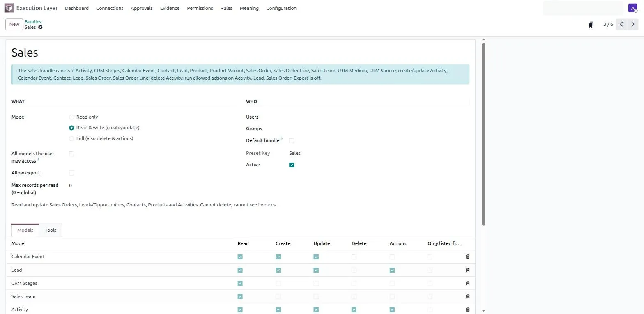Viewport: 644px width, 314px height.
Task: Toggle Update for Lead
Action: point(316,270)
